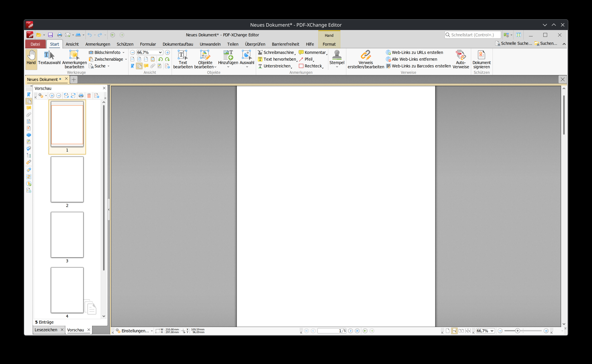Select the Rechteck annotation tool
This screenshot has height=364, width=592.
(x=311, y=66)
